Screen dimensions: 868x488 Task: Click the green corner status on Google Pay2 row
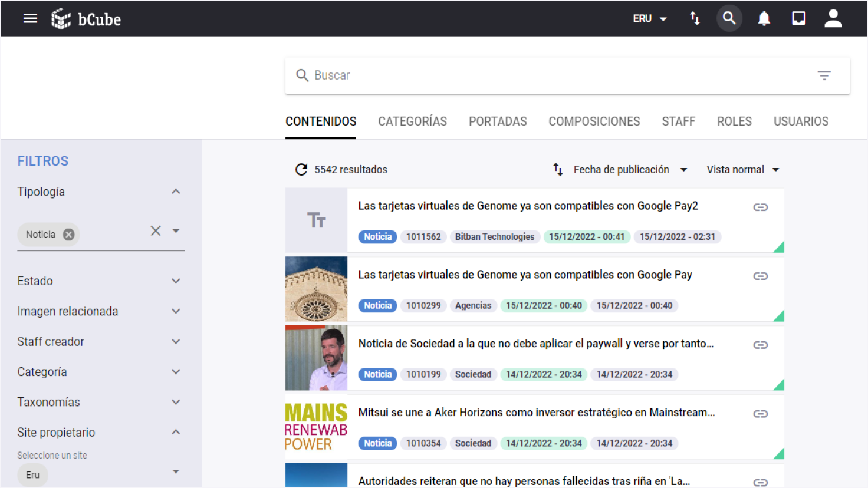tap(780, 248)
